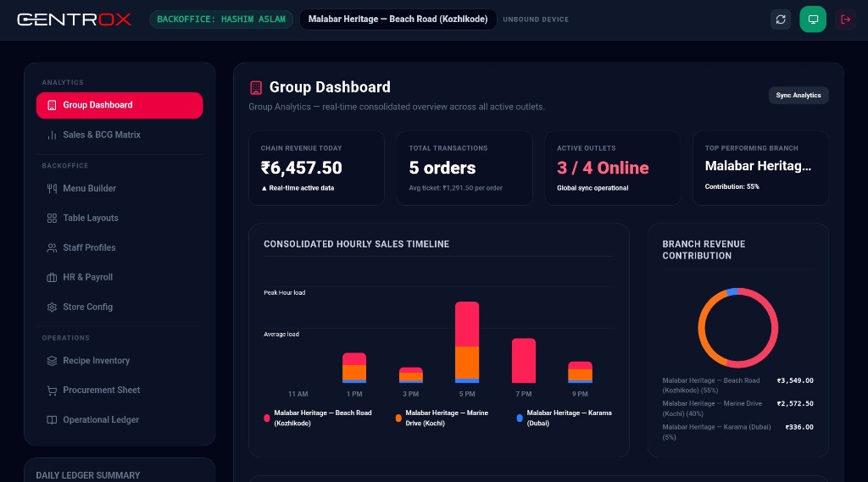Click the 7 PM sales bar
868x482 pixels.
tap(524, 361)
